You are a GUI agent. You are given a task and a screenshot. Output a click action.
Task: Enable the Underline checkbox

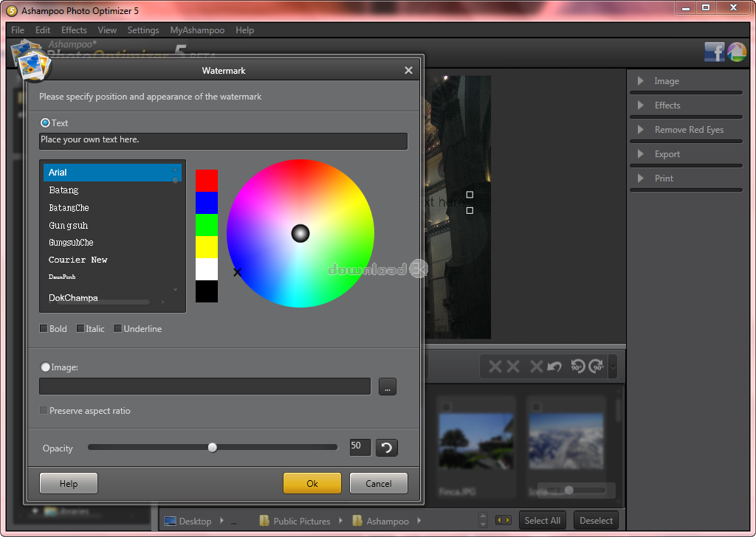coord(117,328)
